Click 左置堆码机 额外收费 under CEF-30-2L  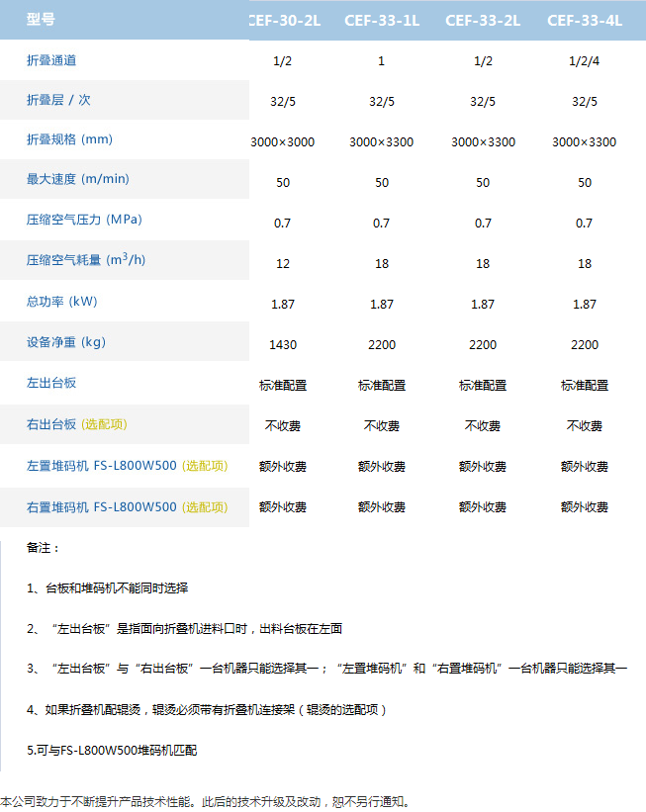283,467
